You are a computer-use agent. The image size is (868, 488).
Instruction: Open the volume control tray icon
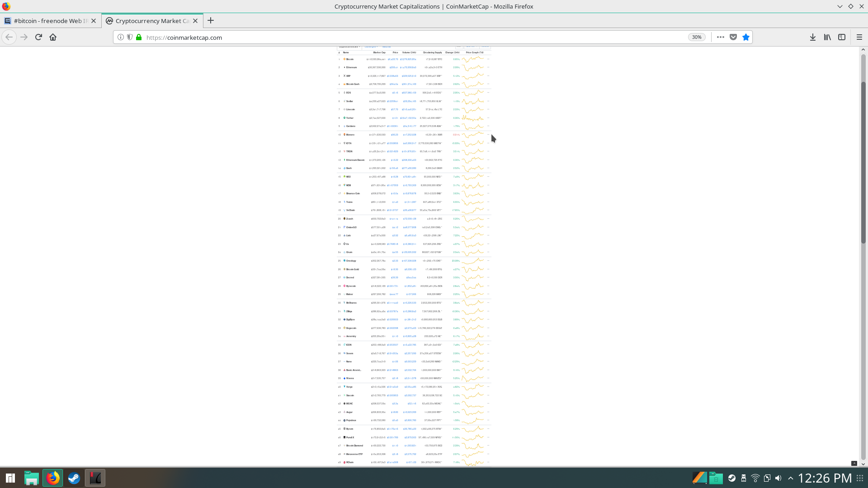tap(778, 478)
